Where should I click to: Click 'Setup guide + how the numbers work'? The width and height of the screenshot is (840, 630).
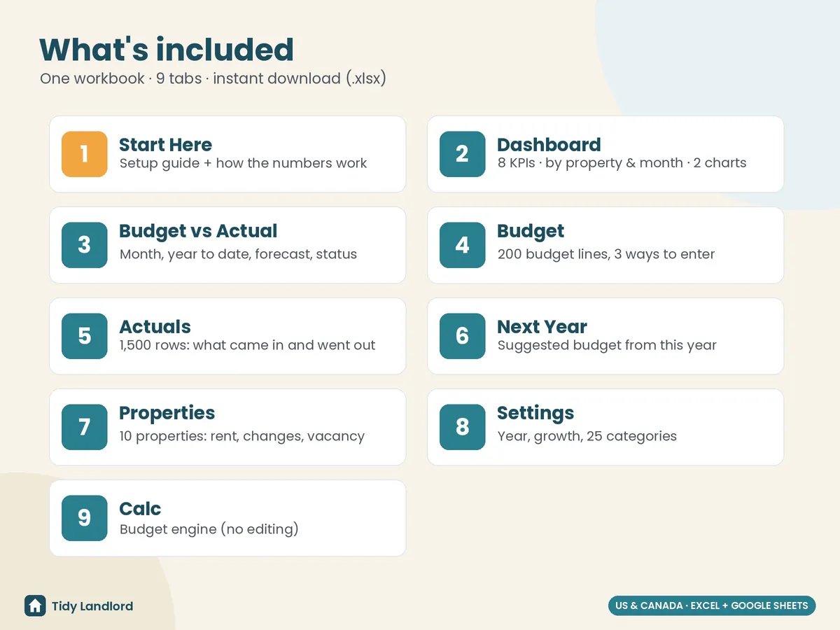[243, 163]
